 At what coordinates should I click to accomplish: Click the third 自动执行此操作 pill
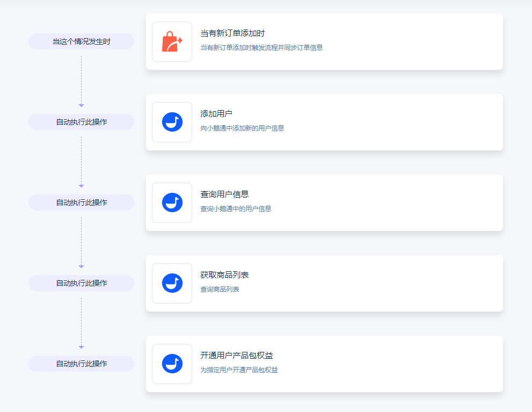81,283
